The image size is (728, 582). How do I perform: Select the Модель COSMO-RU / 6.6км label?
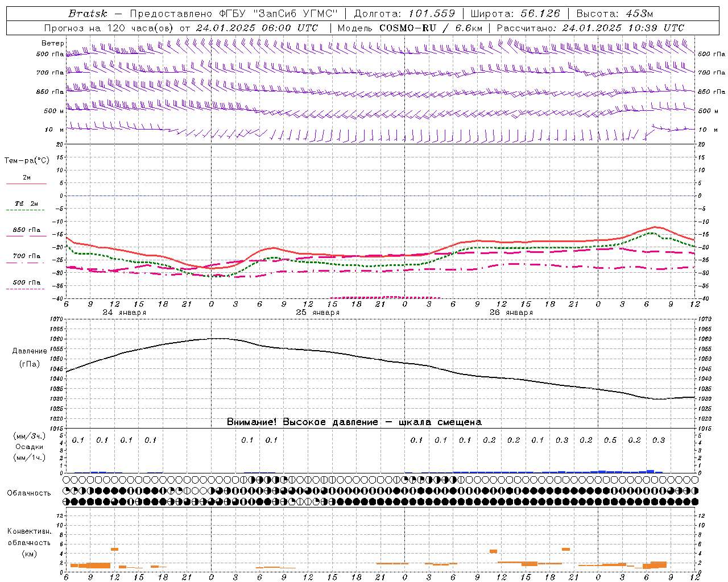410,28
